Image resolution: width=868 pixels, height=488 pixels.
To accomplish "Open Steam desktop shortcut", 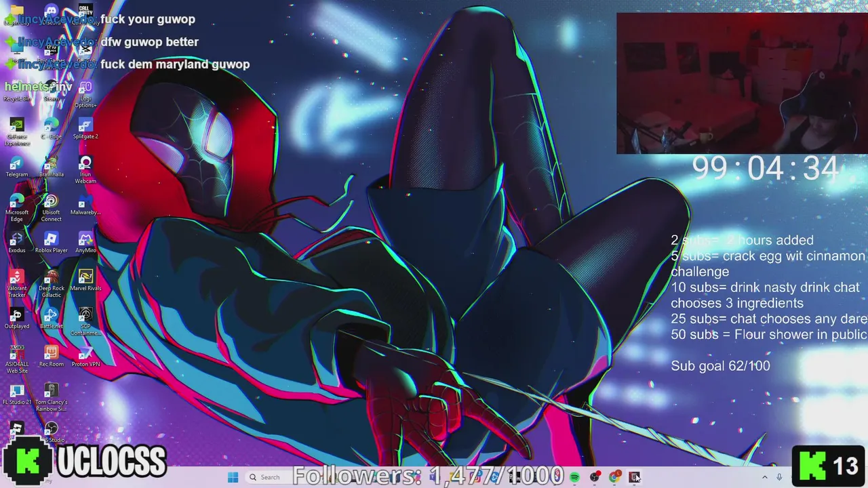I will 51,90.
